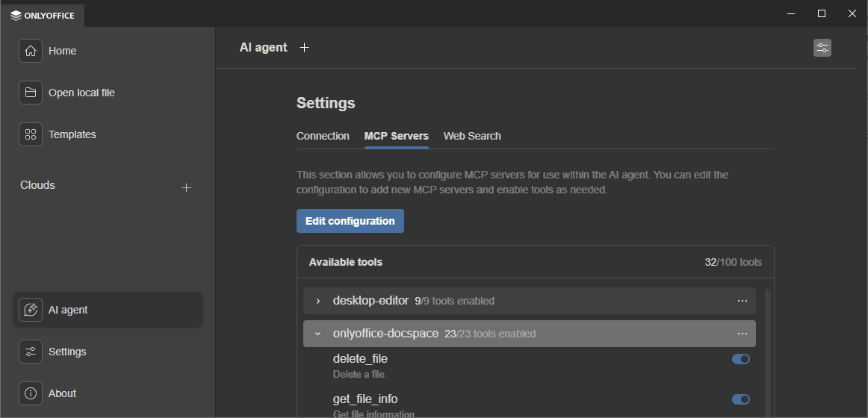Disable the get_file_info tool toggle

740,399
